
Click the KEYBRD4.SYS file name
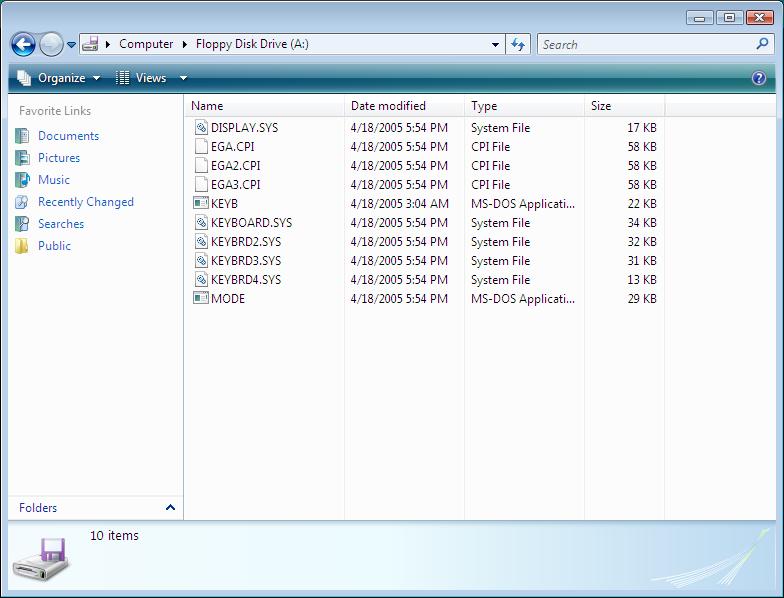pos(246,280)
